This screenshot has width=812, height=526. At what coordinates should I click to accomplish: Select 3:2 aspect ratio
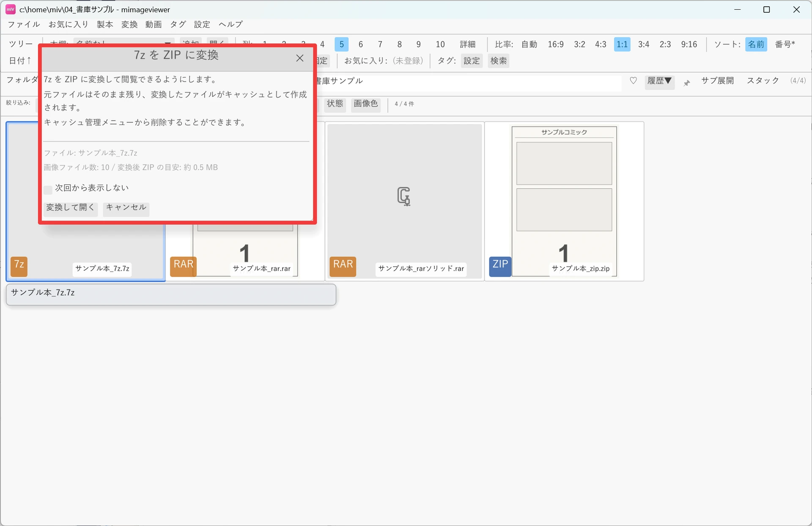[579, 44]
